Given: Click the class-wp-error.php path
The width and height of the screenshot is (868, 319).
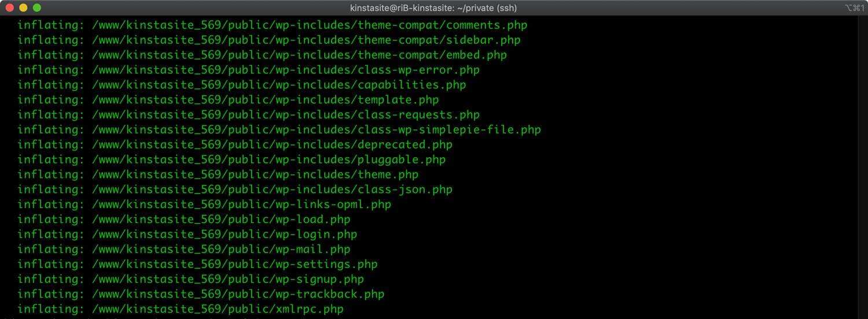Looking at the screenshot, I should pos(286,71).
